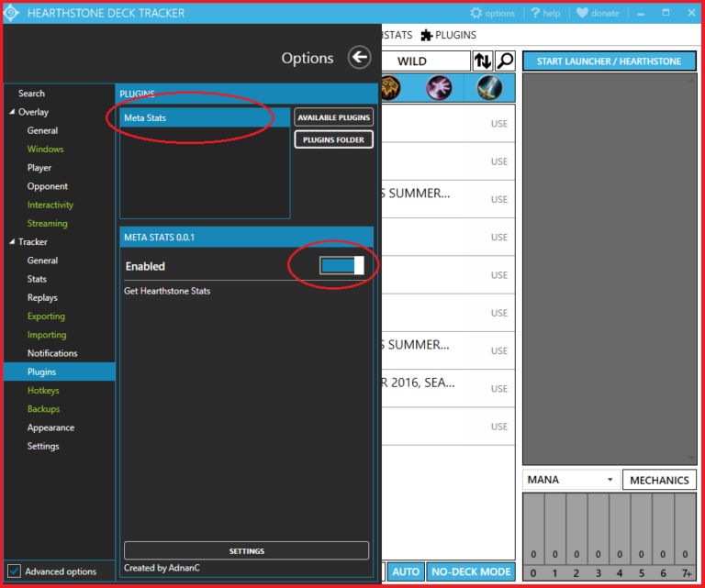Open the Appearance settings page
Screen dimensions: 705x588
[x=50, y=427]
